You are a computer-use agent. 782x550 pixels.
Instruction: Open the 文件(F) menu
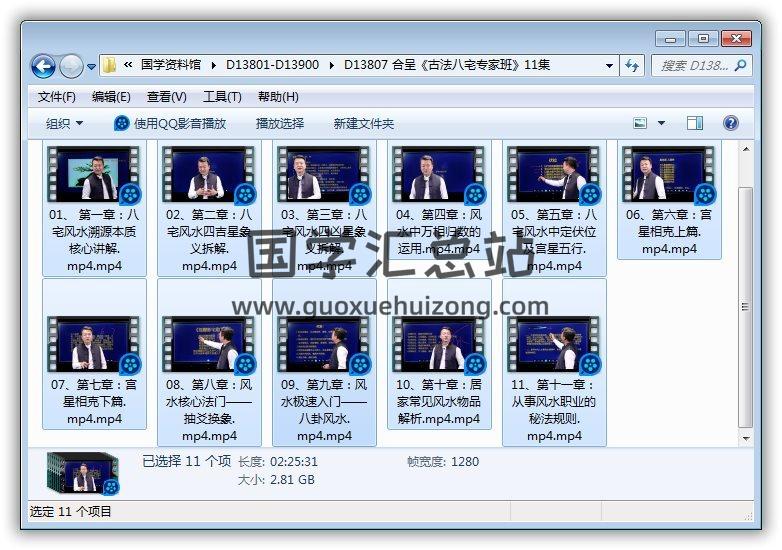pyautogui.click(x=56, y=96)
